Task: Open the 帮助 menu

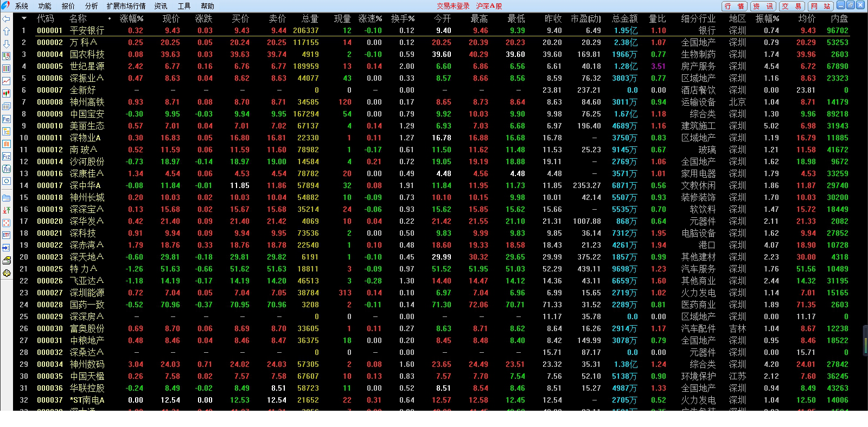Action: [207, 6]
